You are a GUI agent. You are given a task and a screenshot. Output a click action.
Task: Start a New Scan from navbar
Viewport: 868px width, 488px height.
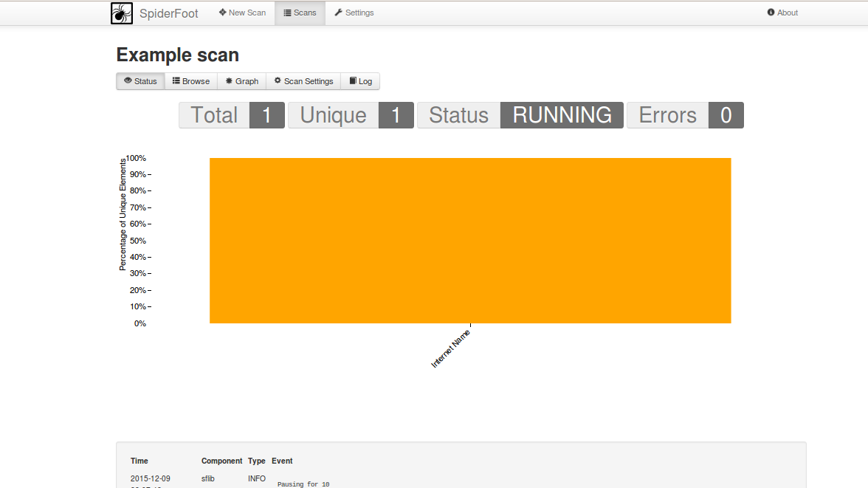pyautogui.click(x=242, y=13)
